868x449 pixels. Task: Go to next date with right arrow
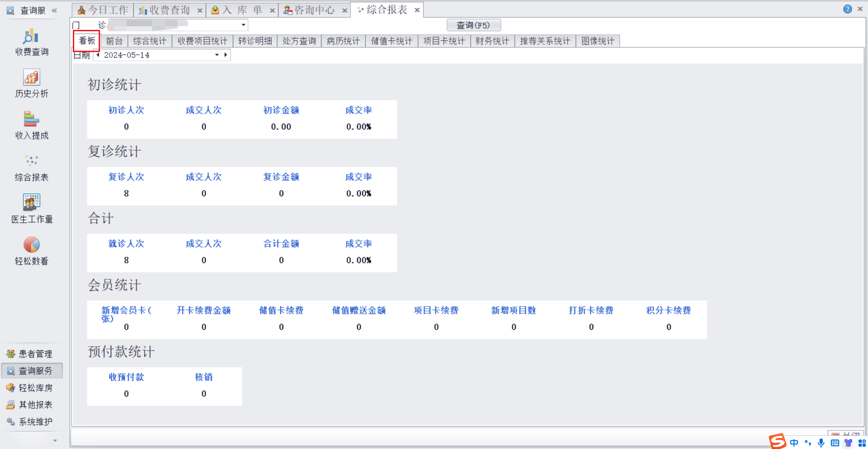pyautogui.click(x=225, y=55)
